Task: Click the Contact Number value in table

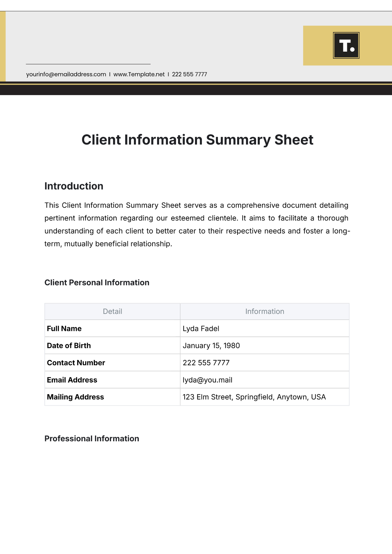Action: point(206,363)
